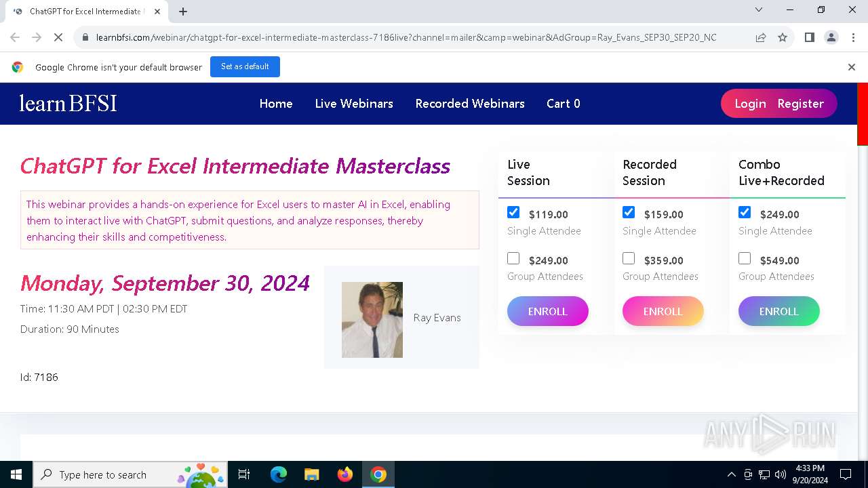Show hidden tray icons chevron
The image size is (868, 488).
[x=731, y=474]
